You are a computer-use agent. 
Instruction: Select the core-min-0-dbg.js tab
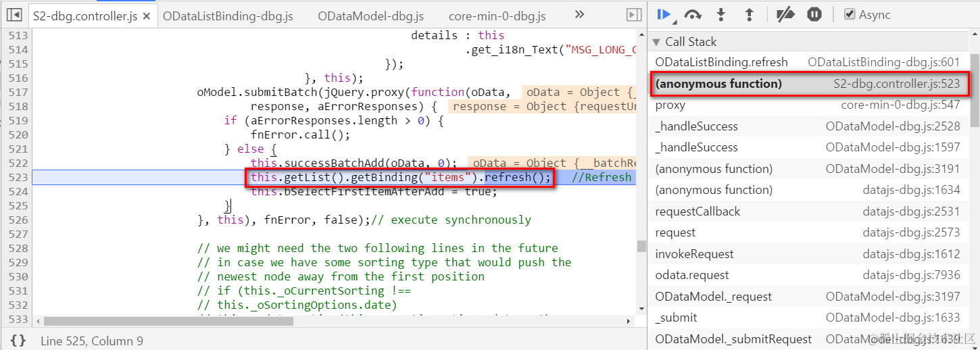pyautogui.click(x=497, y=16)
